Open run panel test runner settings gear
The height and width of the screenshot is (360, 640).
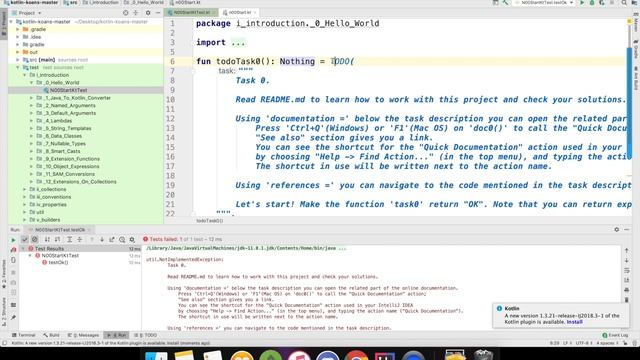[132, 240]
